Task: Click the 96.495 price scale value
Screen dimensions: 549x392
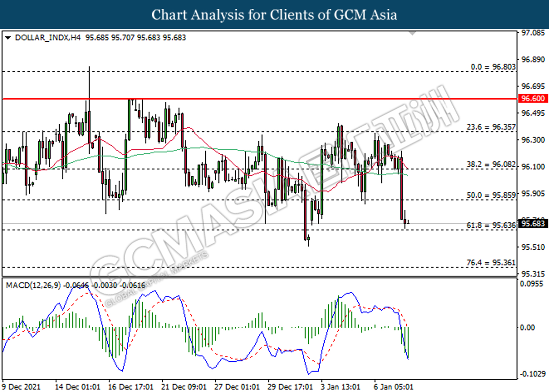Action: click(x=533, y=113)
